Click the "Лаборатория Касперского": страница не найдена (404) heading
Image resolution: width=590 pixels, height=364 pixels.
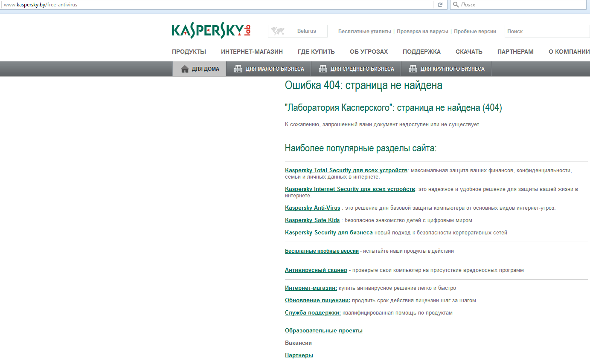pos(393,108)
